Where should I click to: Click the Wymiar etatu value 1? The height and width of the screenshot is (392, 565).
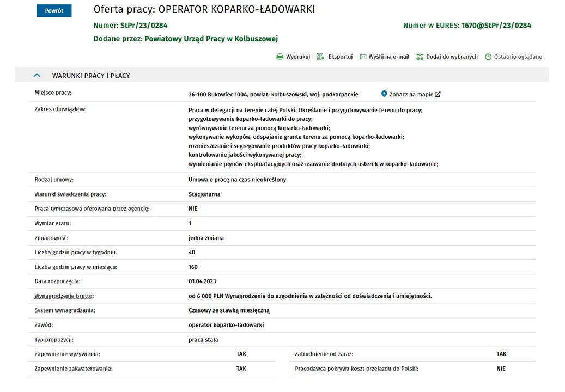(x=190, y=223)
